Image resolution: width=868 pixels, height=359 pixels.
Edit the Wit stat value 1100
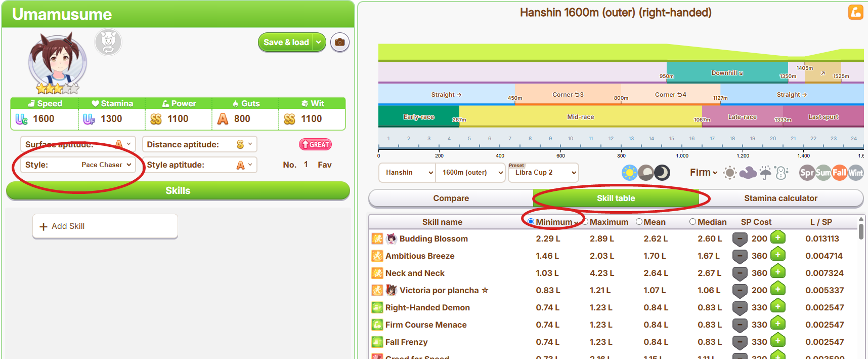312,118
